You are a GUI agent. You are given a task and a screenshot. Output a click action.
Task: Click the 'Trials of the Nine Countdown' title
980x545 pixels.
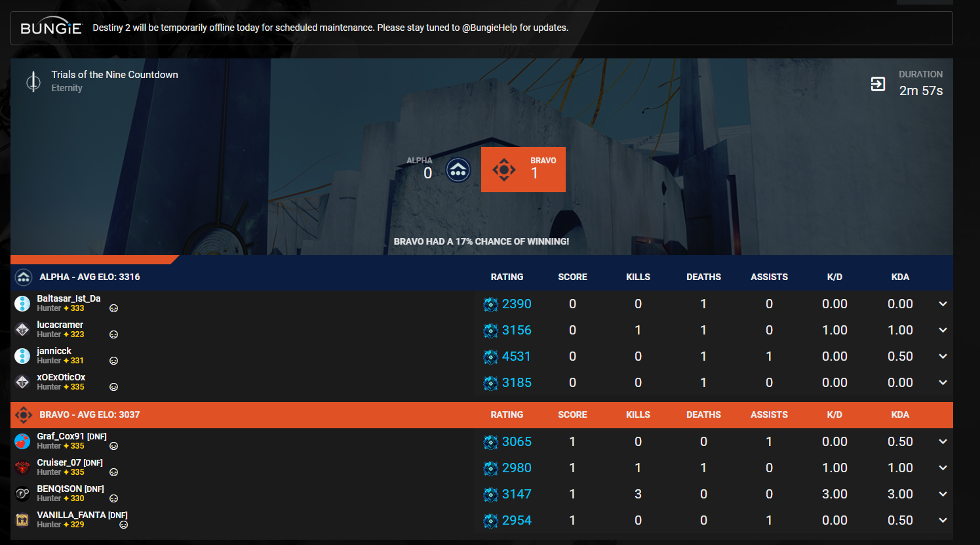coord(115,75)
